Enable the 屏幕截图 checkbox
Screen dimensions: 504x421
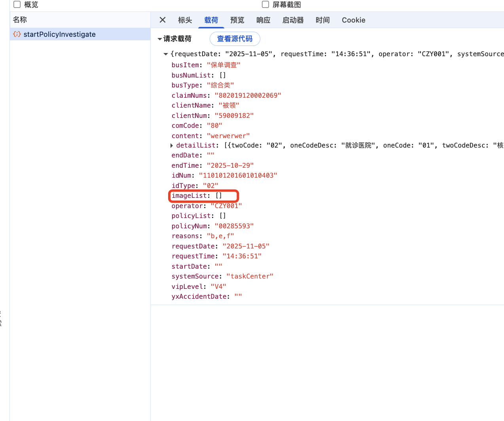(x=265, y=4)
